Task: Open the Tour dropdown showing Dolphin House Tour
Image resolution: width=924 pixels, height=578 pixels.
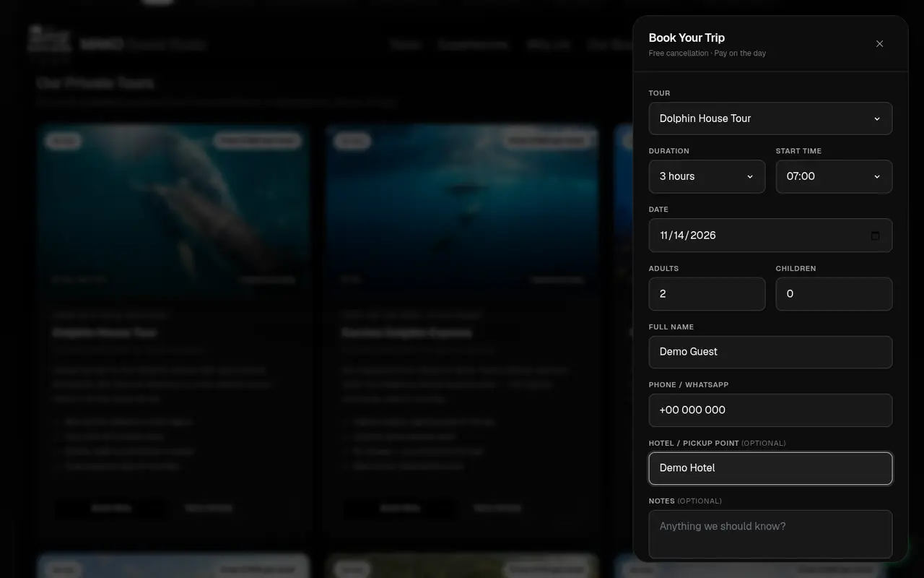Action: tap(770, 118)
